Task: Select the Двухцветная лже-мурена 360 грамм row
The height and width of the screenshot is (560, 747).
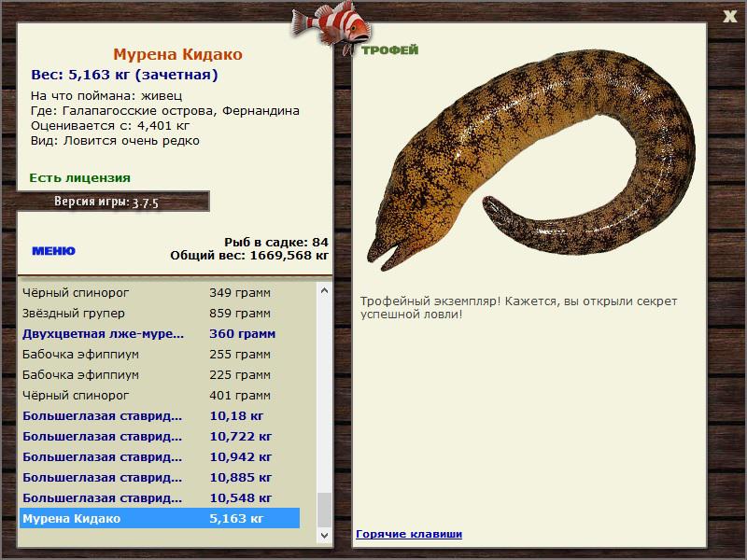Action: coord(160,333)
